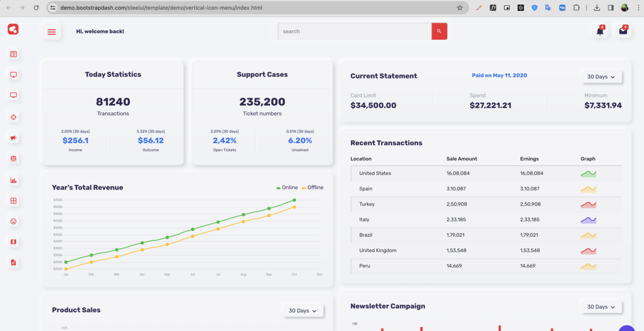
Task: Toggle the Online series in revenue legend
Action: (x=287, y=187)
